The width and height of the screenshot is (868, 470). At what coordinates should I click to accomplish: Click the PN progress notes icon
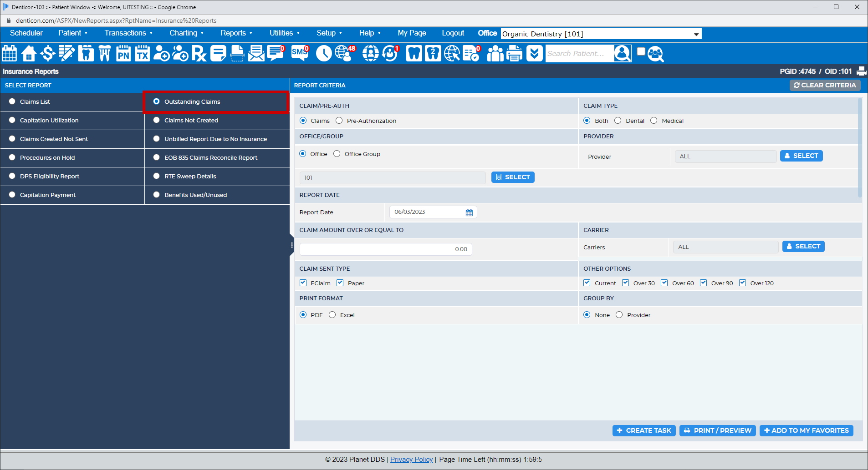123,53
